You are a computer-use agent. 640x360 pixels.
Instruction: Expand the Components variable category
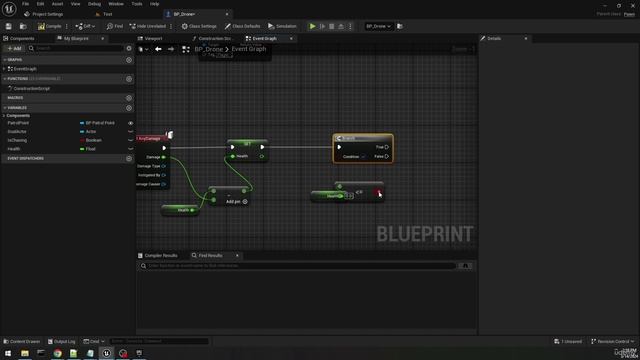(4, 116)
